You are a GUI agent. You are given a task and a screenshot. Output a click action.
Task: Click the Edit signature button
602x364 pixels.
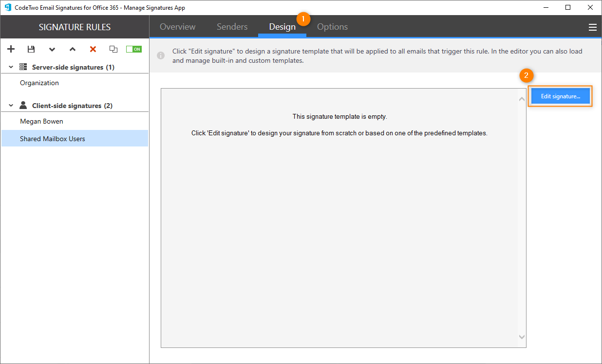tap(560, 96)
